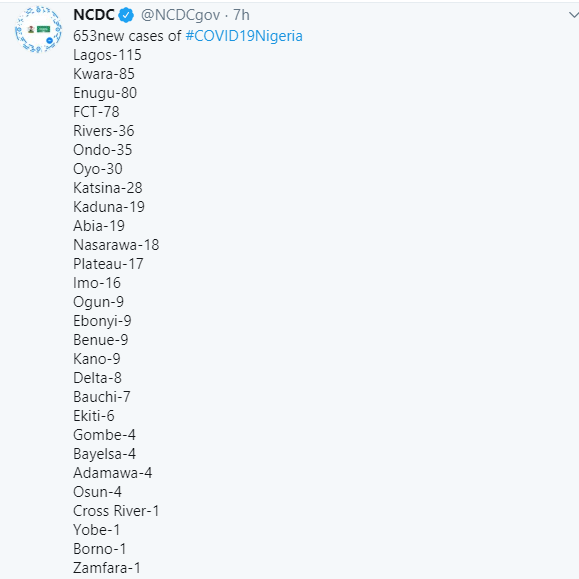The width and height of the screenshot is (579, 579).
Task: Click the blue verified badge icon
Action: click(126, 15)
